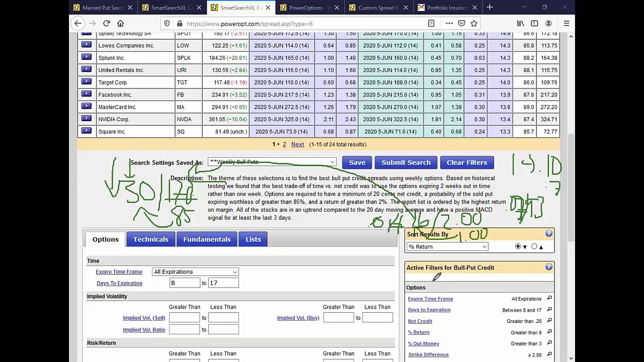Click the Next results link

click(297, 144)
